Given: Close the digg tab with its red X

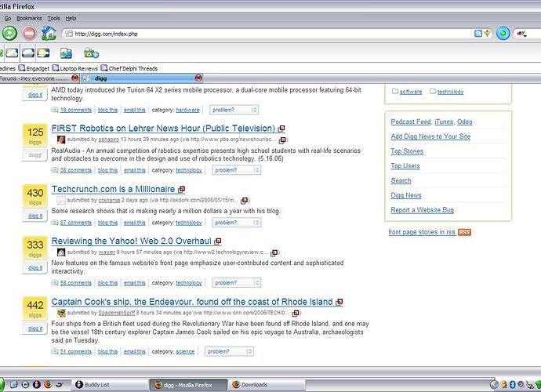Looking at the screenshot, I should (x=198, y=78).
